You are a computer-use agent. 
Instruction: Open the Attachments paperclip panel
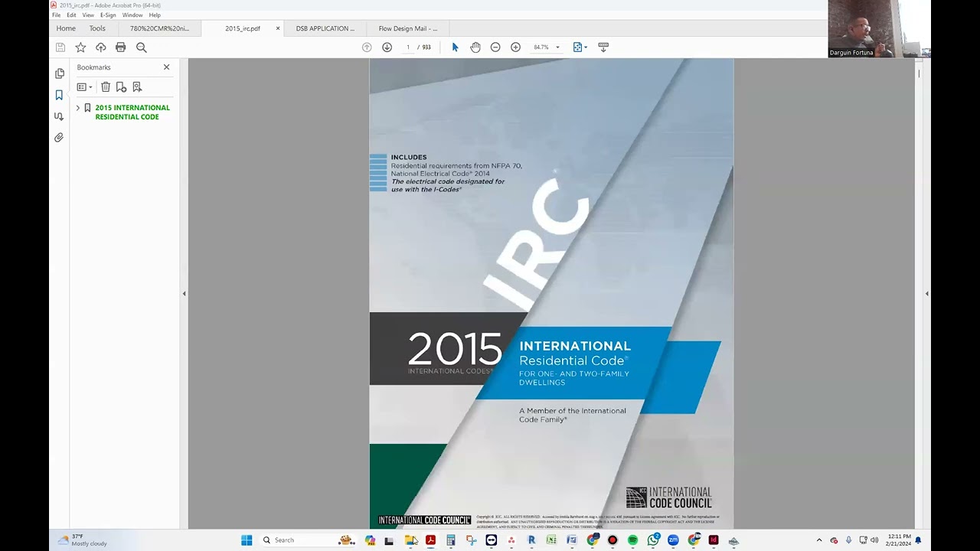[x=59, y=138]
